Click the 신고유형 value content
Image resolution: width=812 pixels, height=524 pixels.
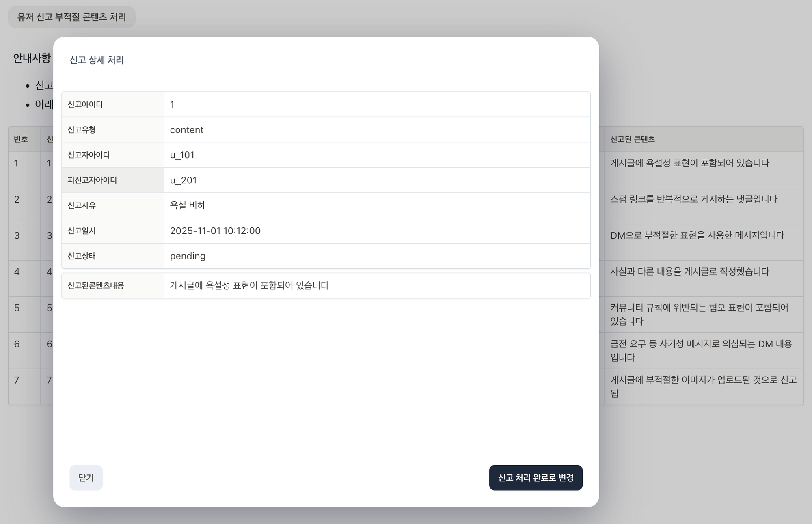click(x=186, y=130)
